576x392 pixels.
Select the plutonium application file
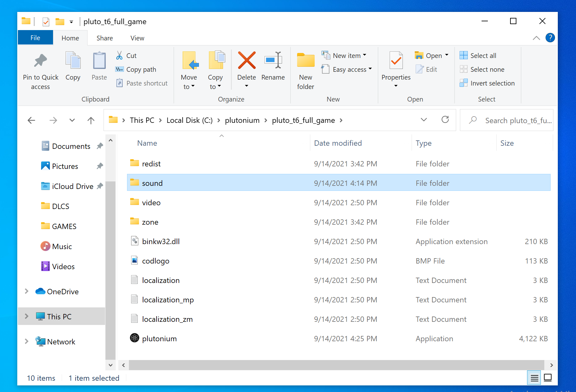click(x=339, y=338)
